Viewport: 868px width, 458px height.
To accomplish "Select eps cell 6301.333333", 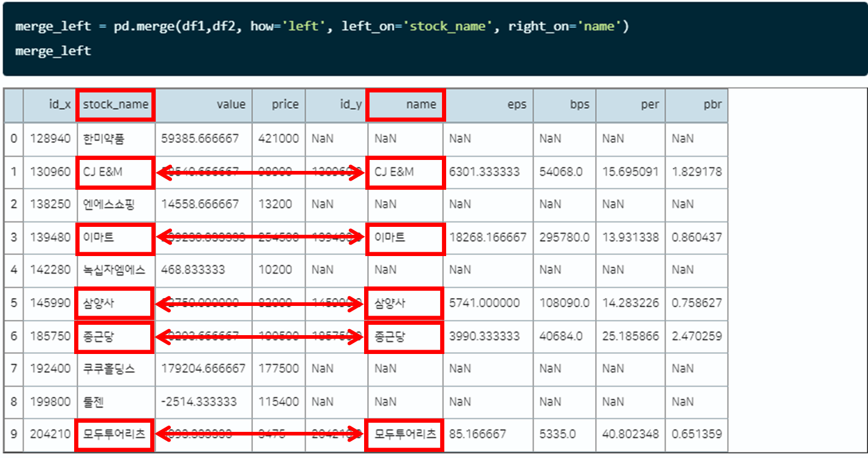I will tap(489, 172).
